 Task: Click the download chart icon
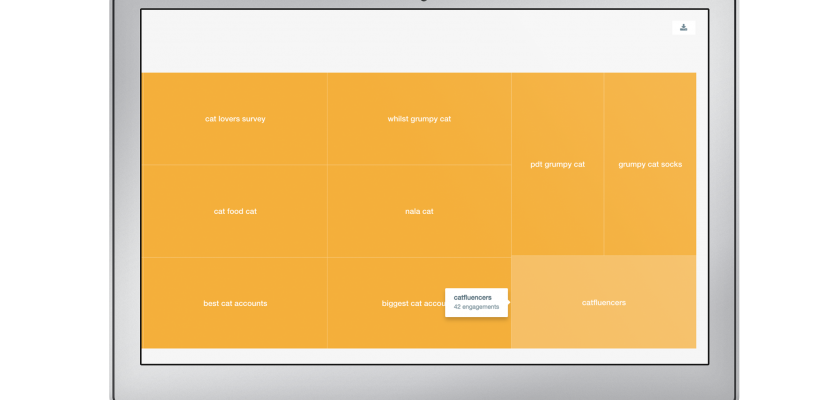pyautogui.click(x=684, y=27)
